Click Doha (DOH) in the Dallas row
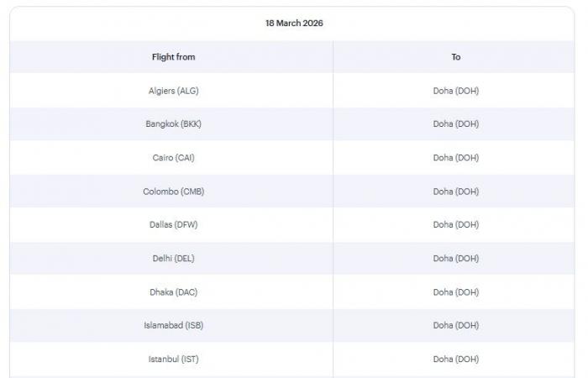This screenshot has height=378, width=588. click(x=456, y=225)
